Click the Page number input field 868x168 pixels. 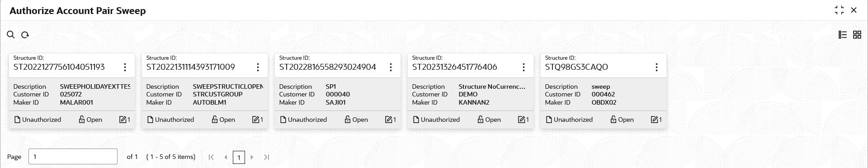coord(73,157)
